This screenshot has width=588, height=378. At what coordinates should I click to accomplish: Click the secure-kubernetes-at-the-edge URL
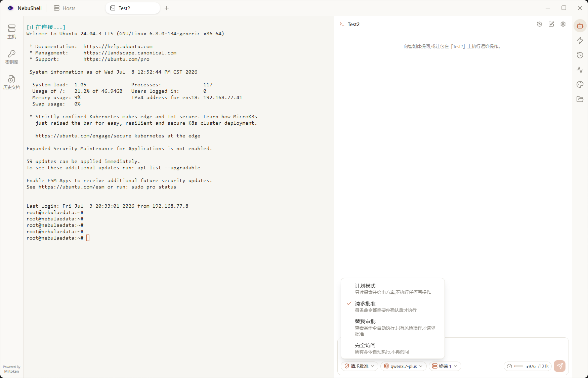click(x=118, y=136)
